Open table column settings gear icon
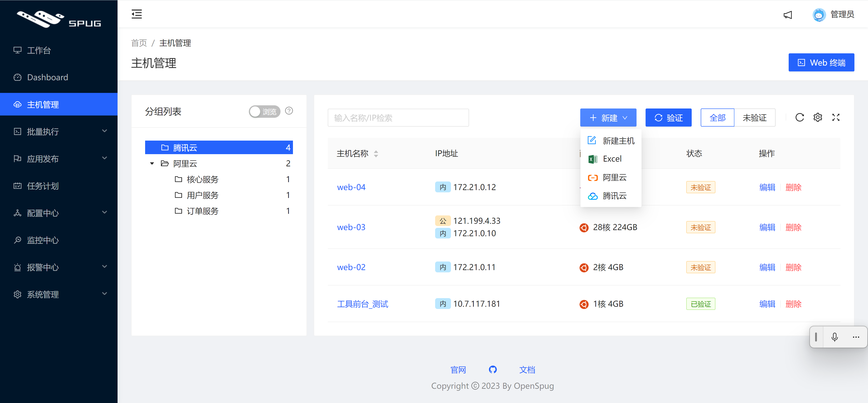868x403 pixels. (817, 118)
